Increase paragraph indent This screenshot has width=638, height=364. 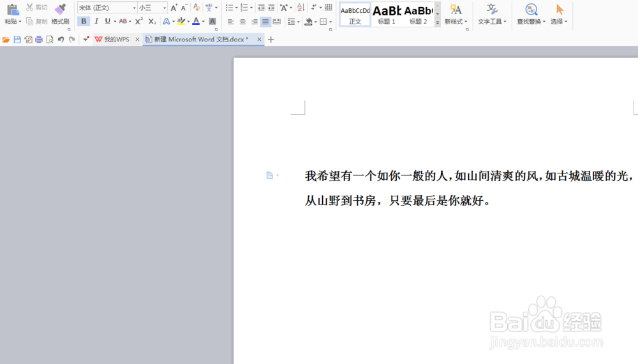click(x=271, y=7)
